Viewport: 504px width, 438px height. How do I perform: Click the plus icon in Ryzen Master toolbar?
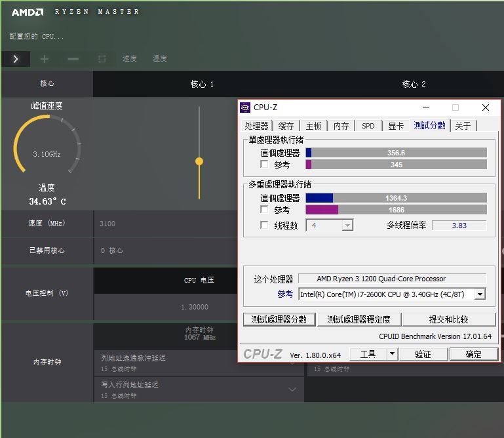pos(45,59)
